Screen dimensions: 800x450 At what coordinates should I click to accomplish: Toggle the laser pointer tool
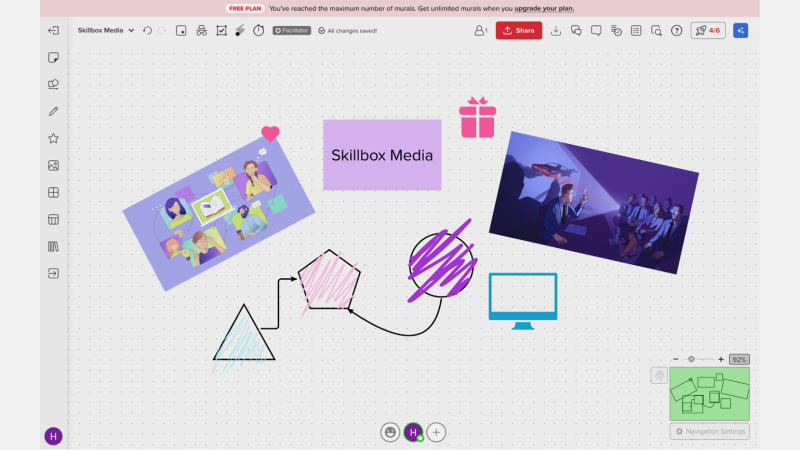pos(240,31)
